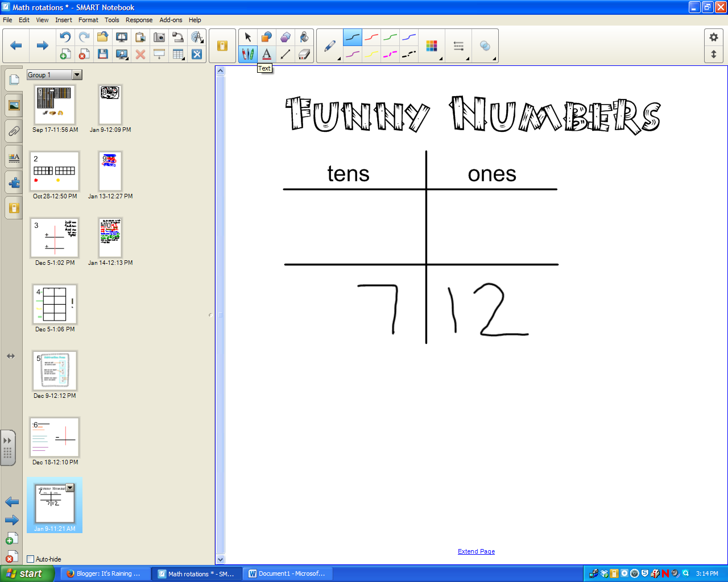Toggle the Auto-hide checkbox
Screen dimensions: 728x582
[x=31, y=559]
